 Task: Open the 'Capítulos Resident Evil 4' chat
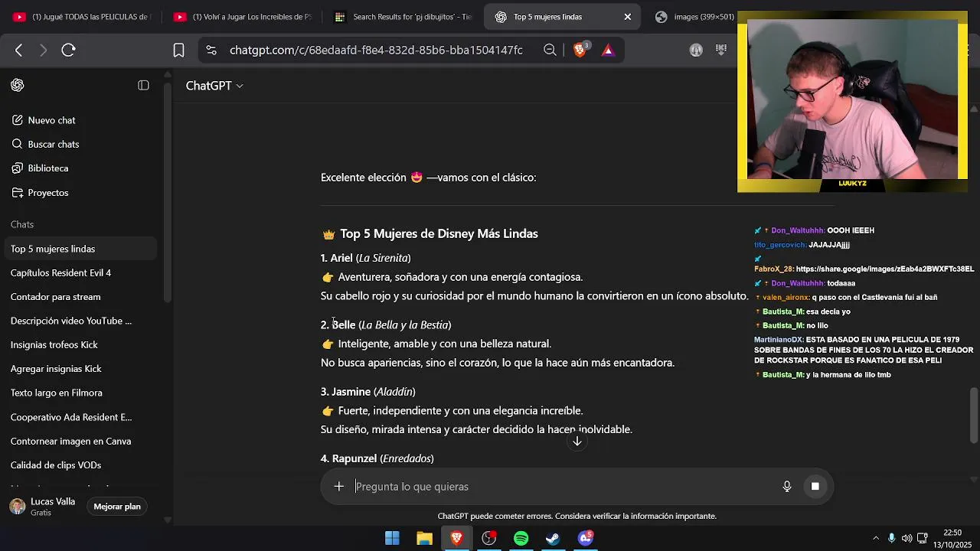[80, 272]
